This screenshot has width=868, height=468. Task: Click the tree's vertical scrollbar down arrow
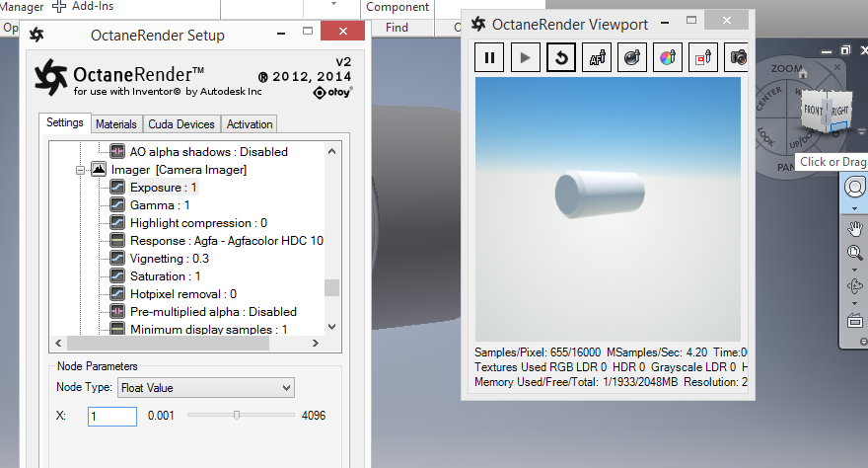click(331, 327)
